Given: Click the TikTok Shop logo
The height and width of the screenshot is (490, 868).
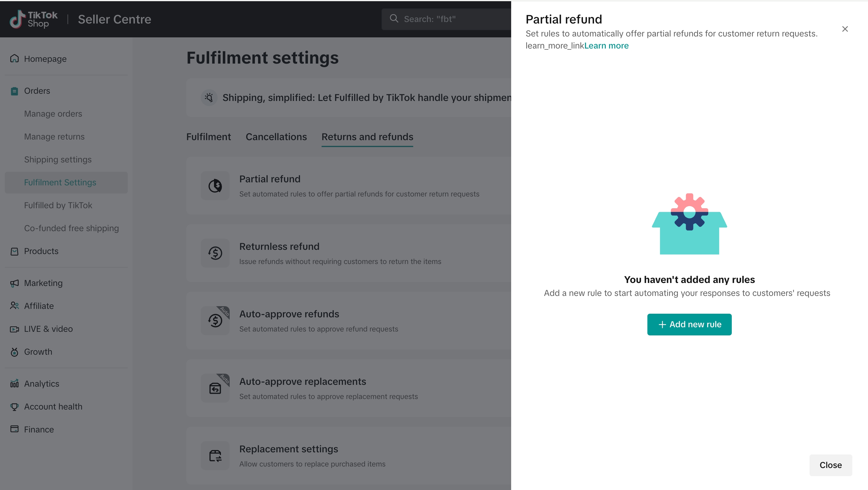Looking at the screenshot, I should (33, 19).
